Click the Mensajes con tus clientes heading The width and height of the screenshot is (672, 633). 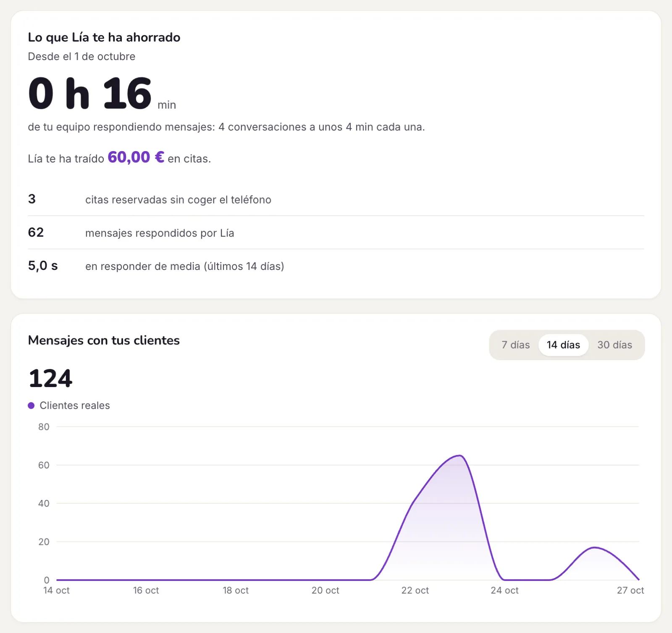[104, 340]
